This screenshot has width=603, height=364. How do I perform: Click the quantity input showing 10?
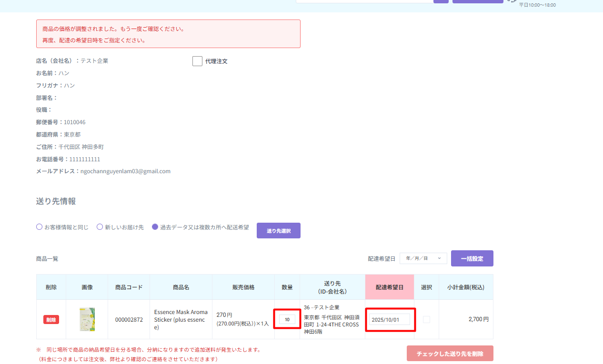coord(287,320)
